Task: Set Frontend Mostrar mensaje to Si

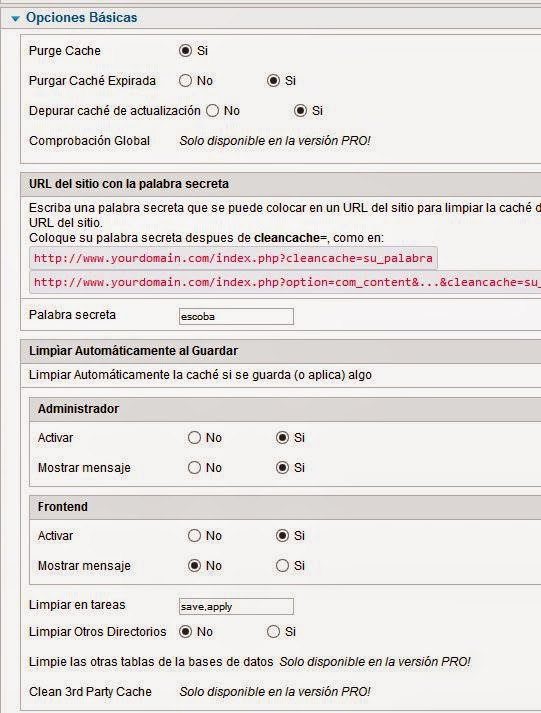Action: pyautogui.click(x=282, y=566)
